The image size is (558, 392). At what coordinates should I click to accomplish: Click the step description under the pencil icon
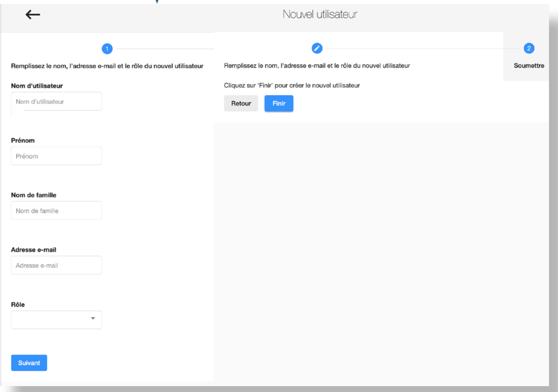coord(317,66)
